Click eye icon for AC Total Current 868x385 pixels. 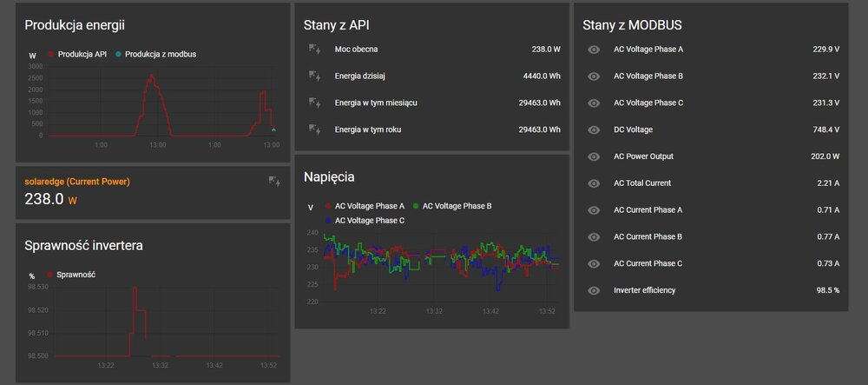click(x=594, y=183)
